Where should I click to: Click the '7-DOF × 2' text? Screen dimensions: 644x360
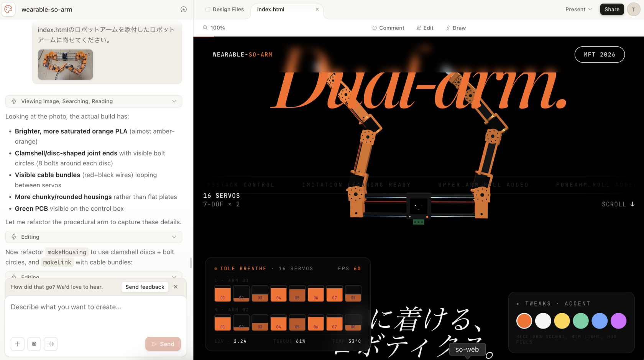222,205
